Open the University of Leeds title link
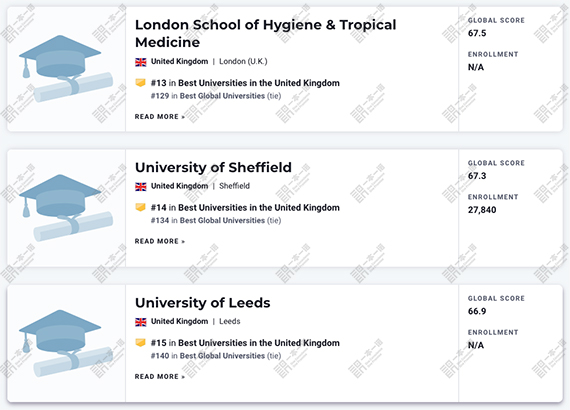This screenshot has width=570, height=410. click(x=202, y=303)
